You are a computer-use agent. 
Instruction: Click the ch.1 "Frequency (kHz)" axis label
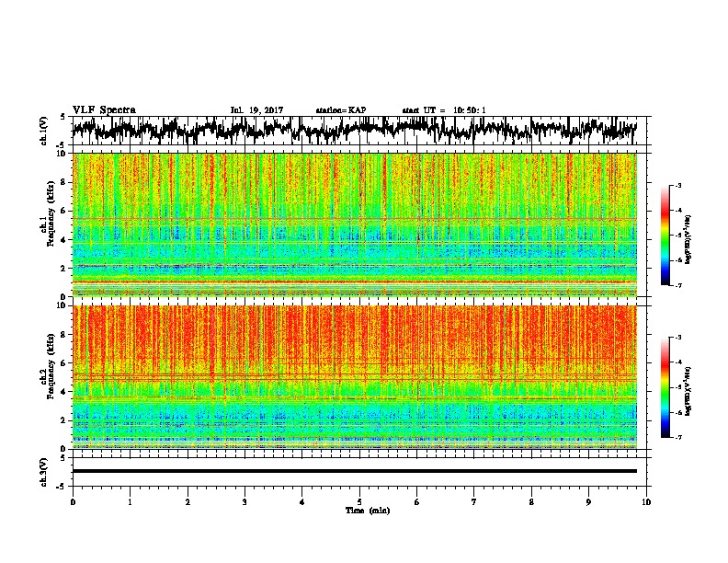[51, 214]
